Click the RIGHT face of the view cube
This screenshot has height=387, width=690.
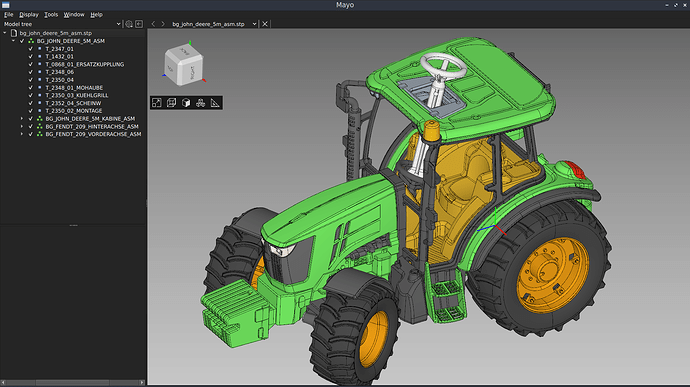(x=193, y=73)
